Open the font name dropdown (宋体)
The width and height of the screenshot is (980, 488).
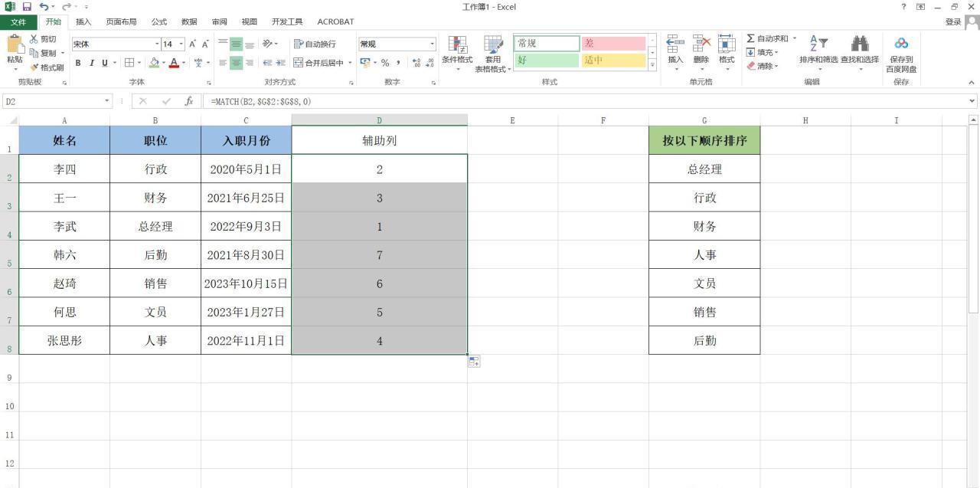(157, 44)
